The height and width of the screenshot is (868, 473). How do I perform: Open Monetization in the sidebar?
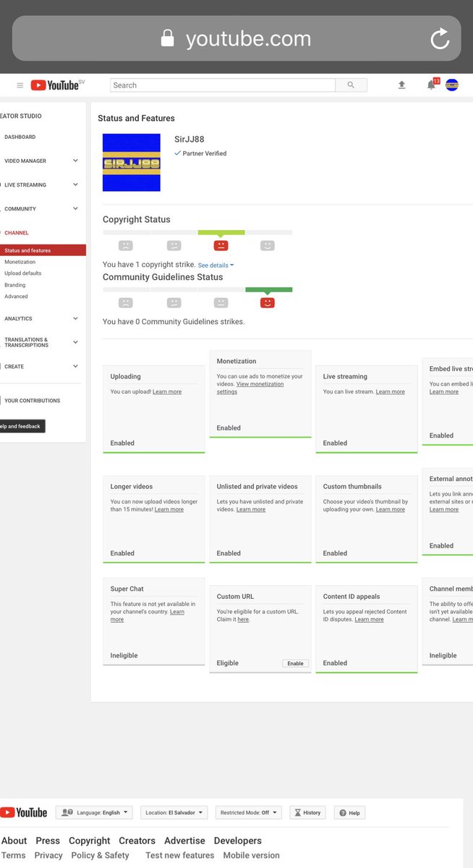[20, 262]
